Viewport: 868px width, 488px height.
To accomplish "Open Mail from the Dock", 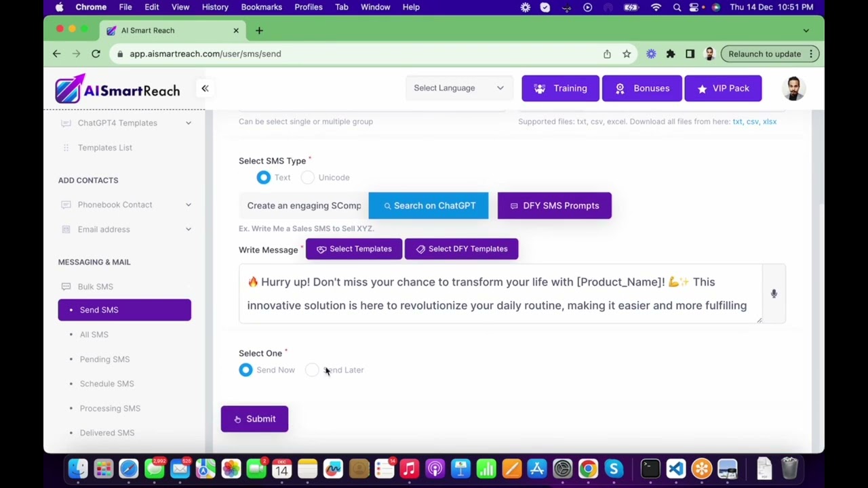I will [x=180, y=468].
